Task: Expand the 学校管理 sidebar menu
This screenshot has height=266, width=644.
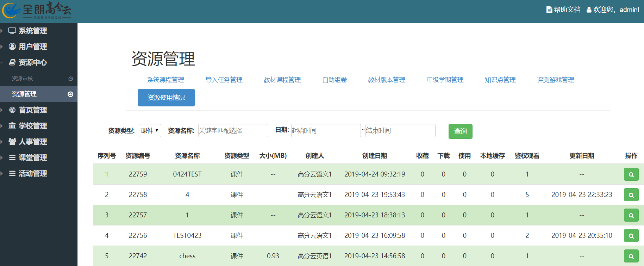Action: 32,126
